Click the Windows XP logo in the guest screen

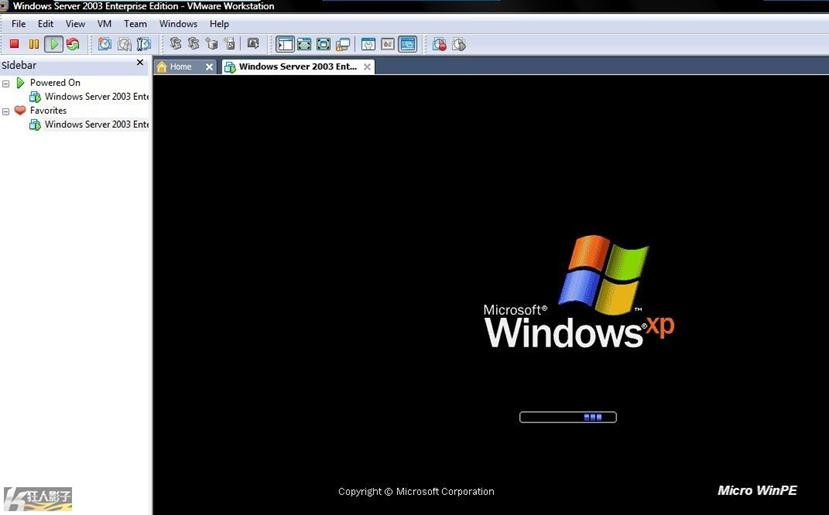(579, 292)
